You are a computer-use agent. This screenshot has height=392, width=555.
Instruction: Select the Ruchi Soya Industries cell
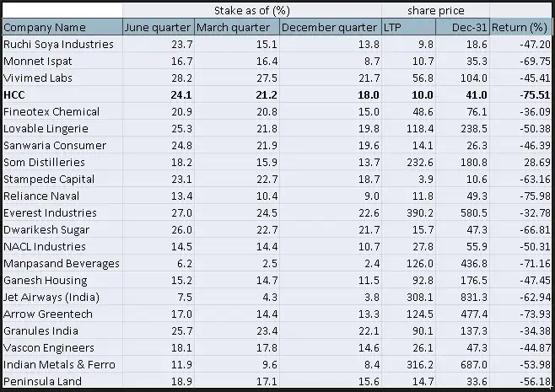pyautogui.click(x=58, y=45)
